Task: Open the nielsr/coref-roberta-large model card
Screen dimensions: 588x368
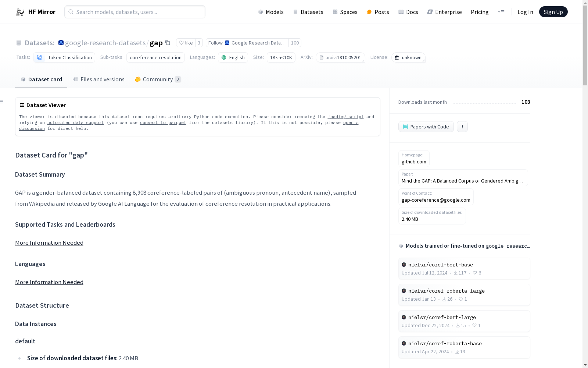Action: (x=464, y=295)
